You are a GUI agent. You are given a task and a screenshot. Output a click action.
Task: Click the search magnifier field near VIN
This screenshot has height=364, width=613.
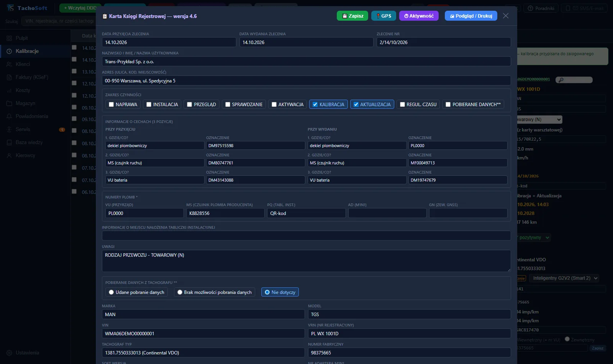click(x=574, y=80)
